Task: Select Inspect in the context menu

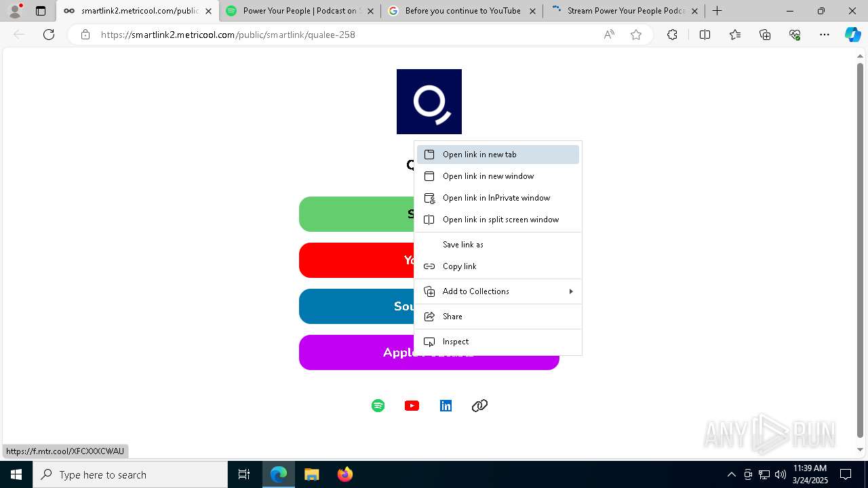Action: (x=498, y=342)
